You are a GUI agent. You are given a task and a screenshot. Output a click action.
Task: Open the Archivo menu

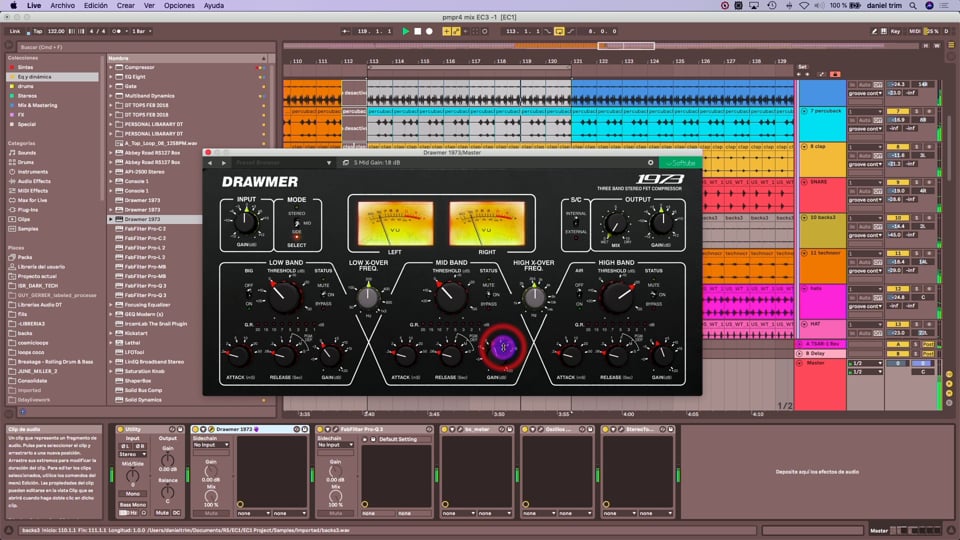pos(62,6)
